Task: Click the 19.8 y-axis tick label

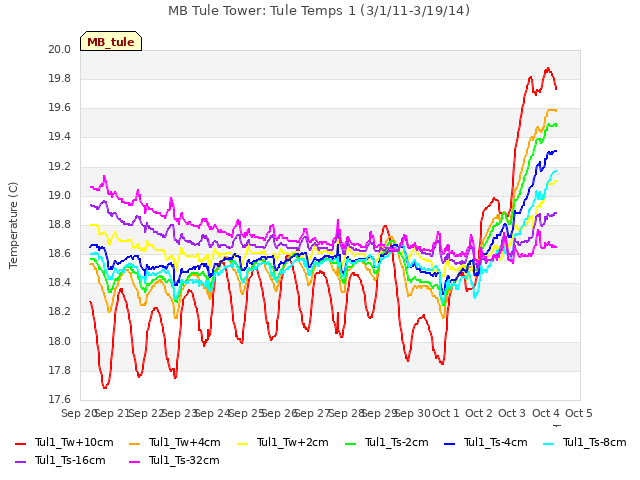Action: (x=60, y=79)
